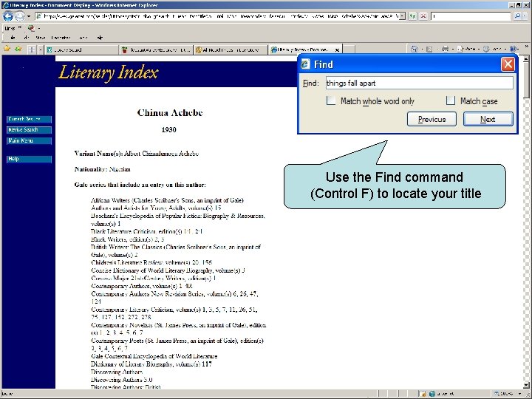Switch to the first browser tab

[81, 50]
